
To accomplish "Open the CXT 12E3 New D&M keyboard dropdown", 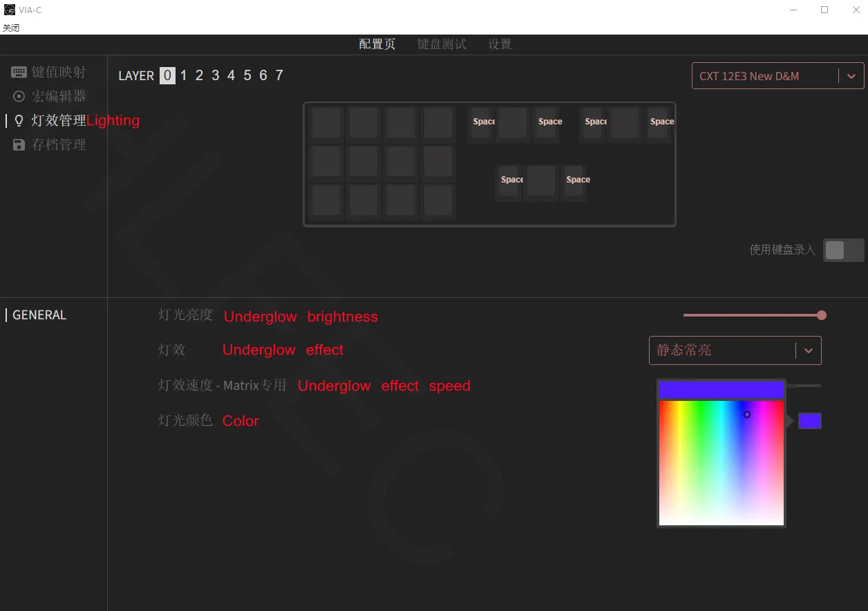I will point(764,76).
